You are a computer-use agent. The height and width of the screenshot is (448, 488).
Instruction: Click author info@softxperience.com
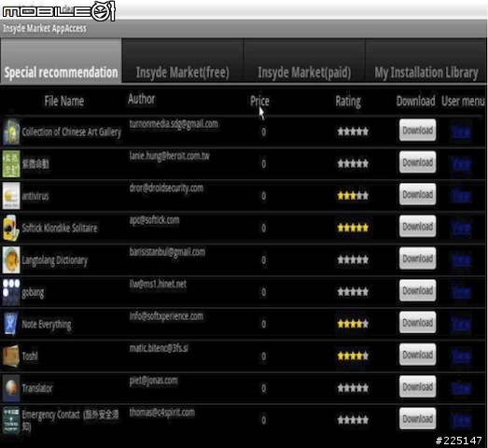click(166, 316)
